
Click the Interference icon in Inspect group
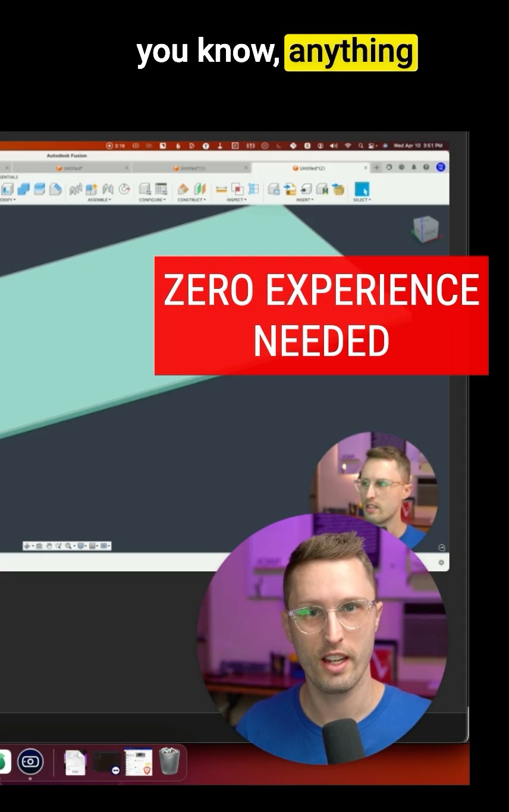237,189
